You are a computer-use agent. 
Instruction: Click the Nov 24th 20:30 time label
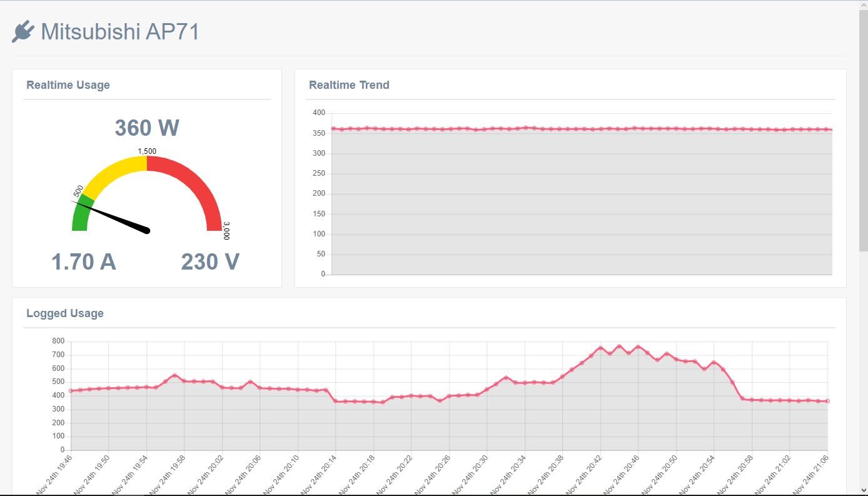click(x=470, y=475)
